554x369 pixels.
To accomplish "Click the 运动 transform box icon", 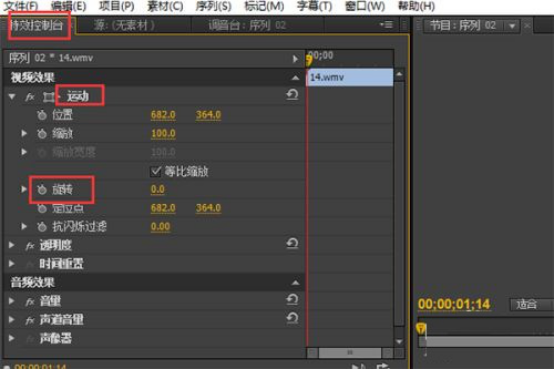I will (x=49, y=97).
